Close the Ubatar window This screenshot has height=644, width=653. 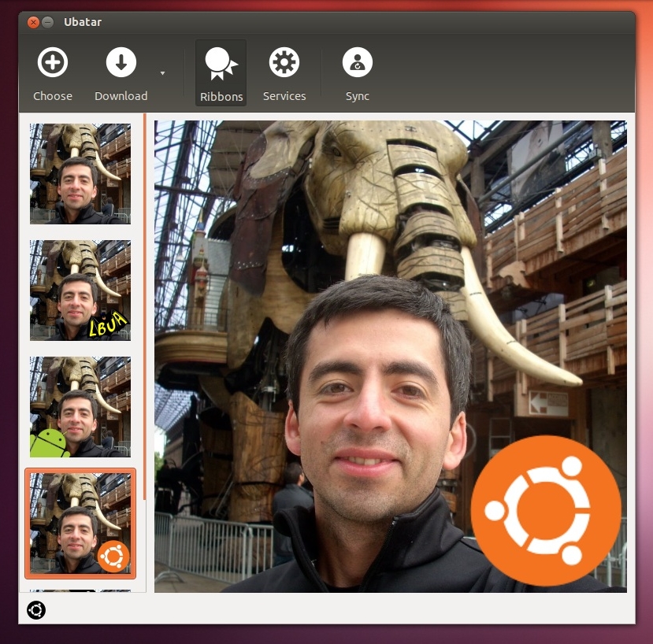coord(33,22)
